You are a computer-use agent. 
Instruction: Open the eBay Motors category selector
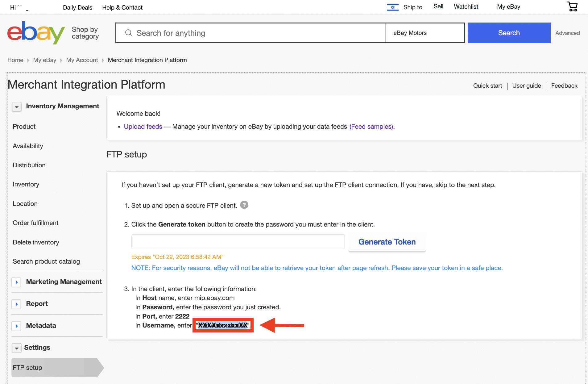[x=425, y=33]
